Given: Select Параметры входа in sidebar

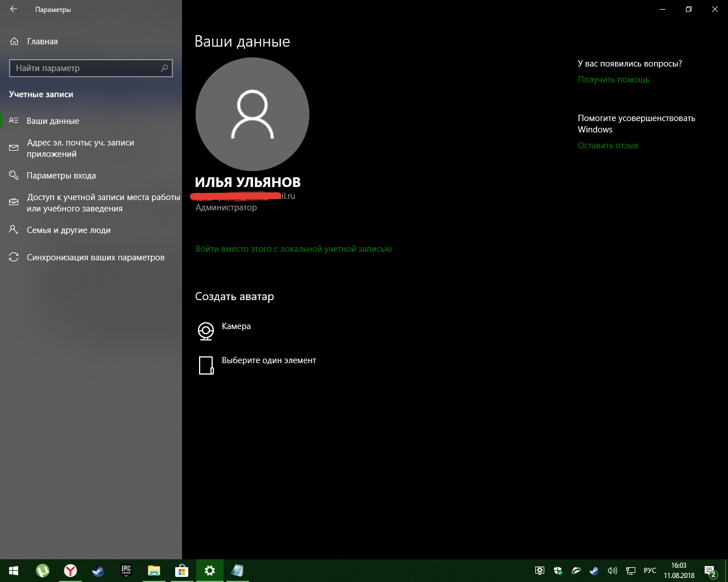Looking at the screenshot, I should 61,176.
